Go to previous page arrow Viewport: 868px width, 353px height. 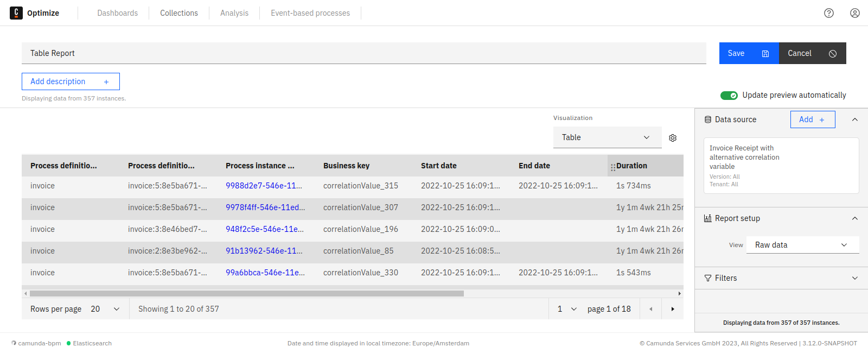[650, 309]
